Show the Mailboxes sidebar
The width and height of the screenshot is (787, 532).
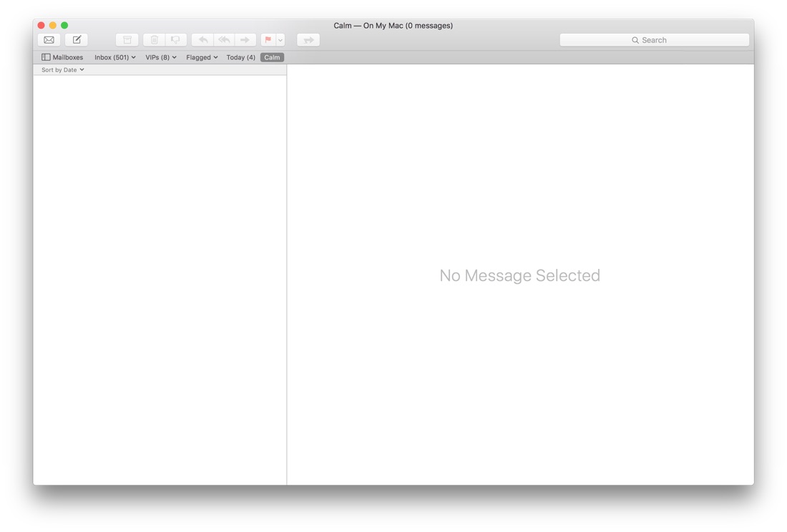(62, 57)
